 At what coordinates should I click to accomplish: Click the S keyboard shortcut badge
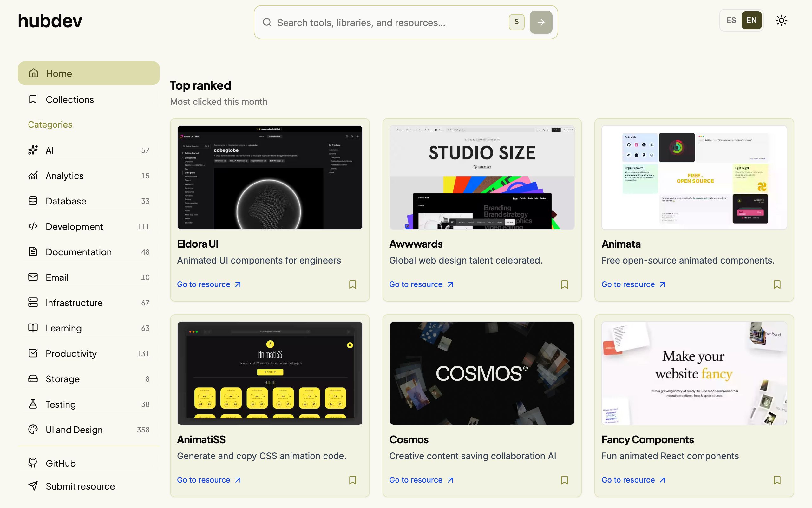[x=516, y=22]
